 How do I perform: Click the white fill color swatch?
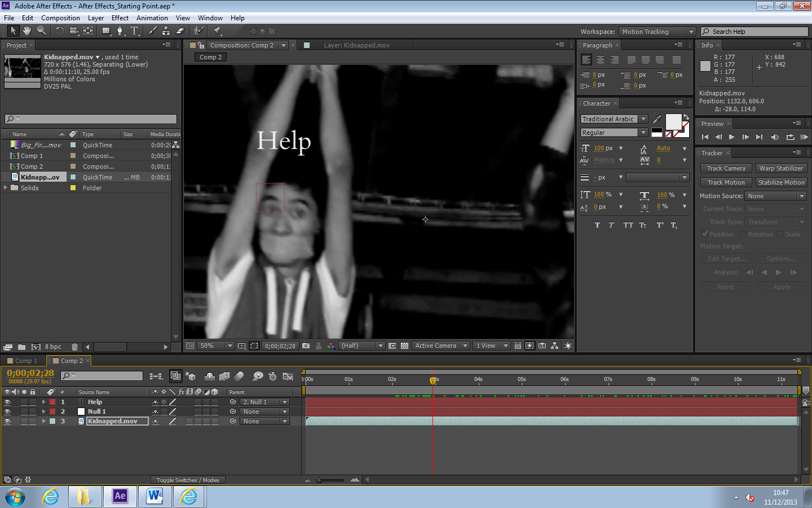point(673,121)
